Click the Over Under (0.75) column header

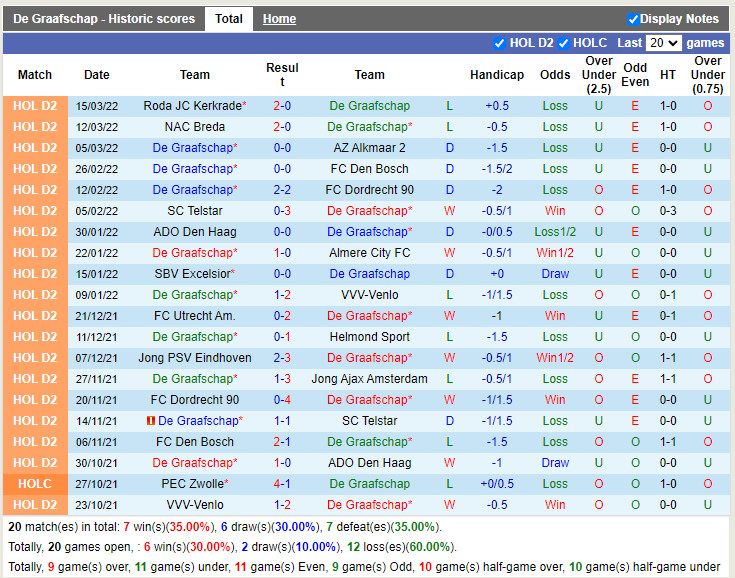tap(708, 75)
